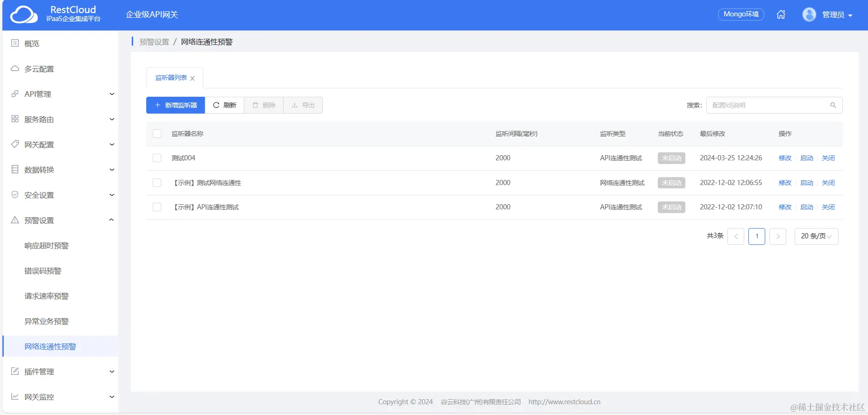
Task: Expand the 安全设置 menu
Action: pyautogui.click(x=112, y=195)
